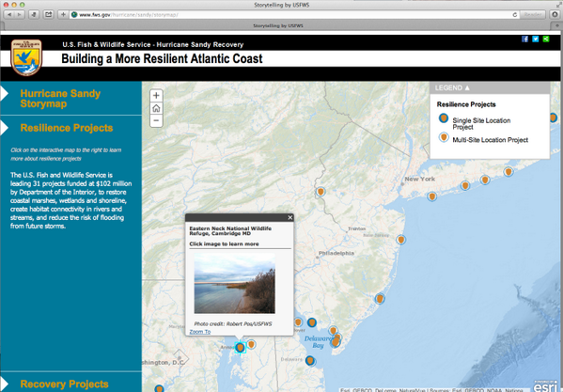Click the browser share button

48,14
